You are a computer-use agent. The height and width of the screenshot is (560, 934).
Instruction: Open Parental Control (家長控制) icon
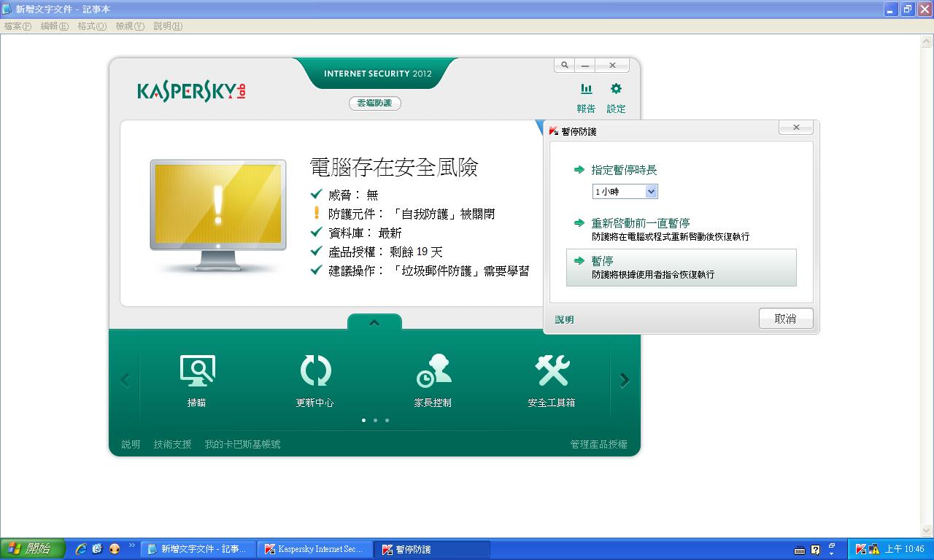433,372
